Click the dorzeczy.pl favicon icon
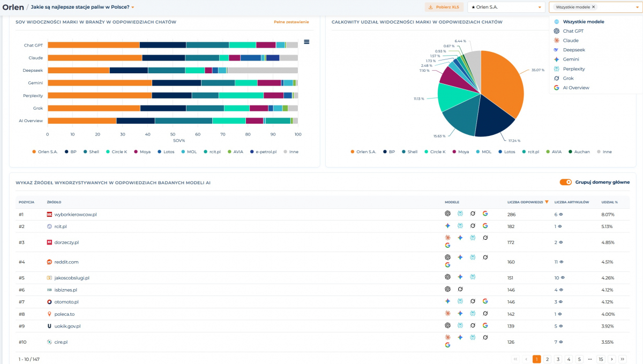 tap(49, 242)
